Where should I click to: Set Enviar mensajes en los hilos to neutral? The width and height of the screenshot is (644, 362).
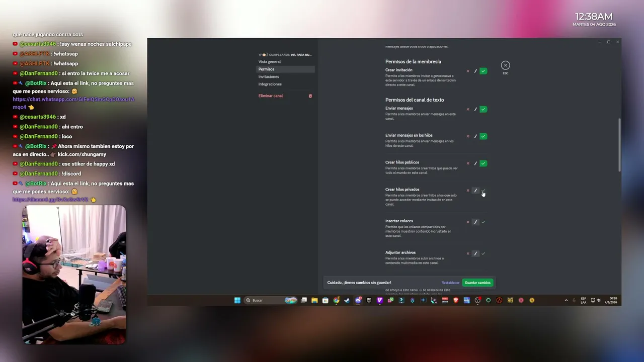click(475, 136)
